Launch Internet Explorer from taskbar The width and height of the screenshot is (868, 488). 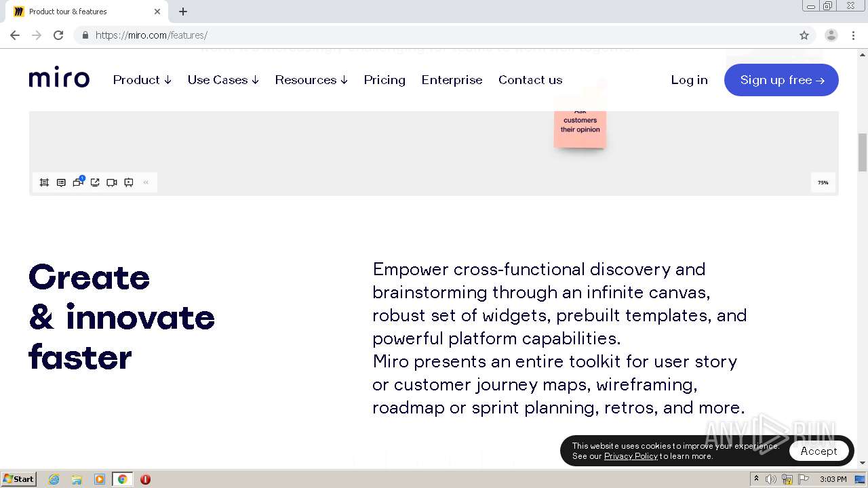click(54, 479)
